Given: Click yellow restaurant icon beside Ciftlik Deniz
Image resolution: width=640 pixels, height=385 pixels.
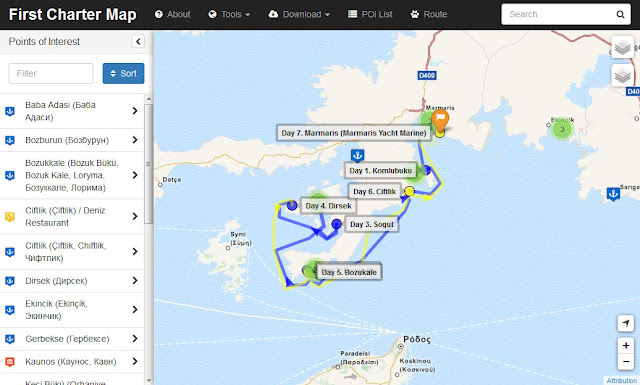Looking at the screenshot, I should point(10,216).
